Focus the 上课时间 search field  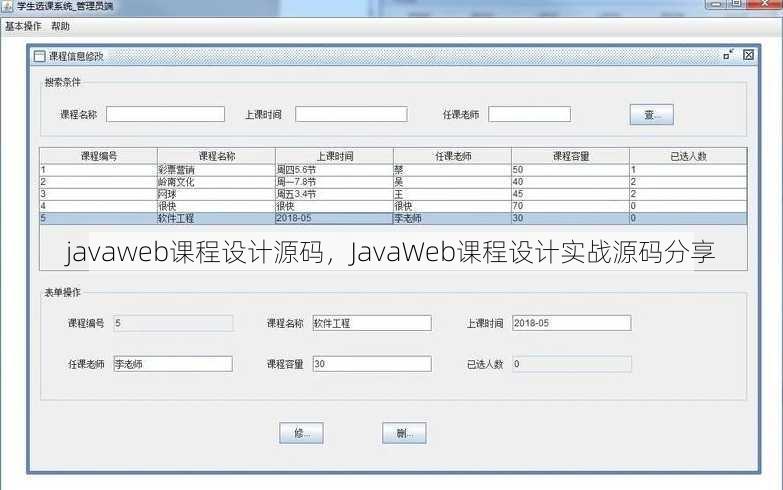pos(351,114)
